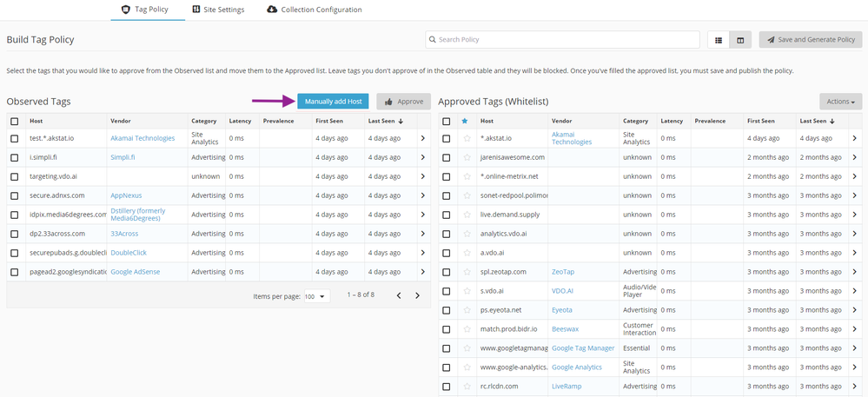Star the s.vdo.ai approved tag
Image resolution: width=868 pixels, height=397 pixels.
(467, 291)
